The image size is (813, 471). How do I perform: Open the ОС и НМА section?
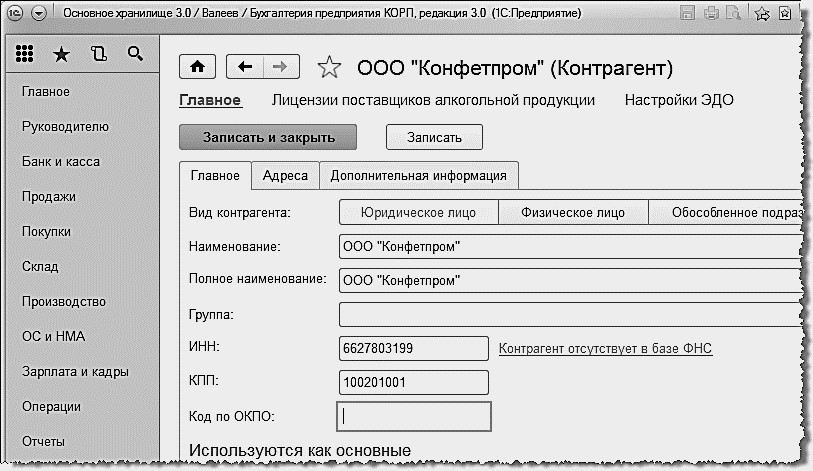click(x=53, y=336)
